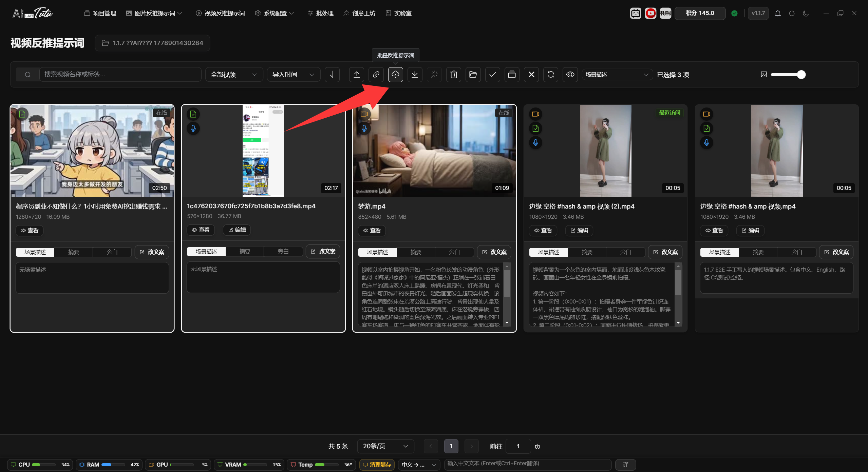Image resolution: width=868 pixels, height=472 pixels.
Task: Click orange camera icon on 边缘 空格 (2).mp4 thumbnail
Action: [535, 114]
